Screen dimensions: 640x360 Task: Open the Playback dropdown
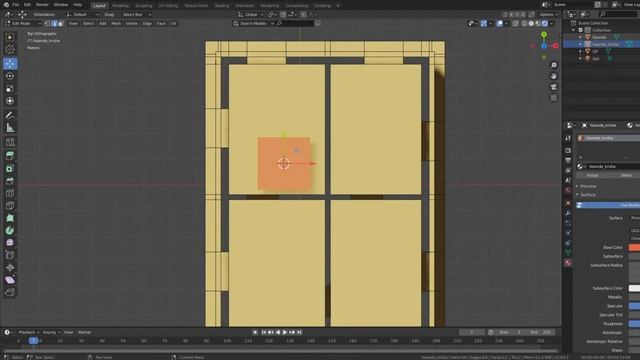(29, 332)
